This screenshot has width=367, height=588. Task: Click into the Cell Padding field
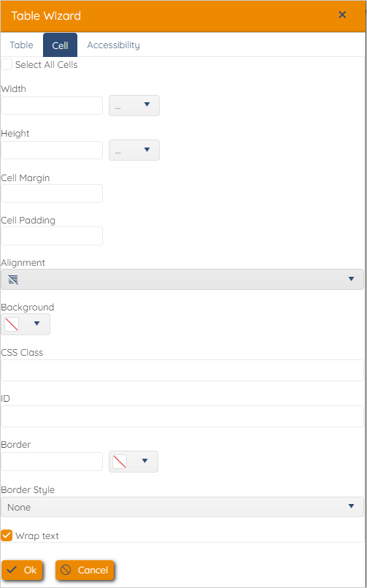point(52,236)
